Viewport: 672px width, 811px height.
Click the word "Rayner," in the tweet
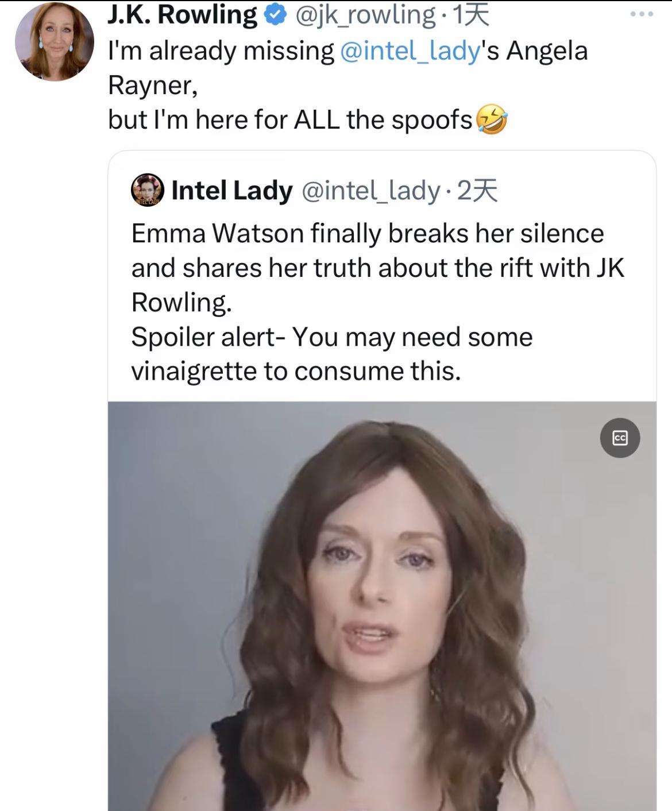tap(153, 85)
